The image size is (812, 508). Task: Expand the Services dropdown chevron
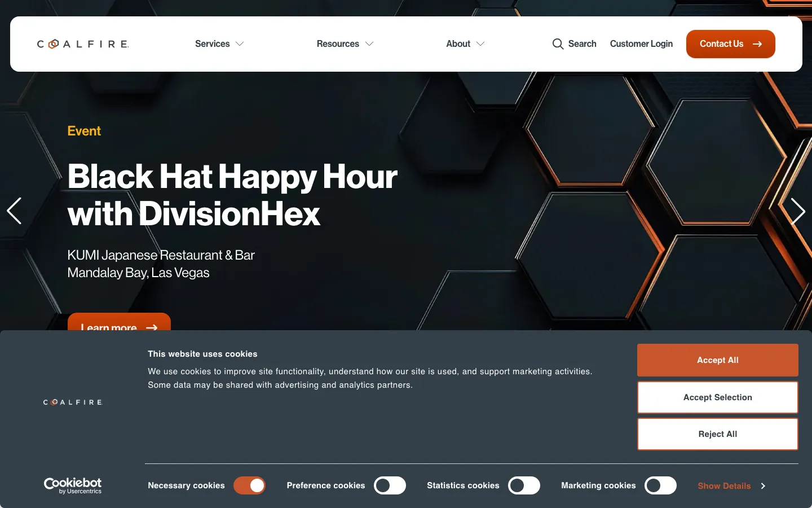click(240, 44)
